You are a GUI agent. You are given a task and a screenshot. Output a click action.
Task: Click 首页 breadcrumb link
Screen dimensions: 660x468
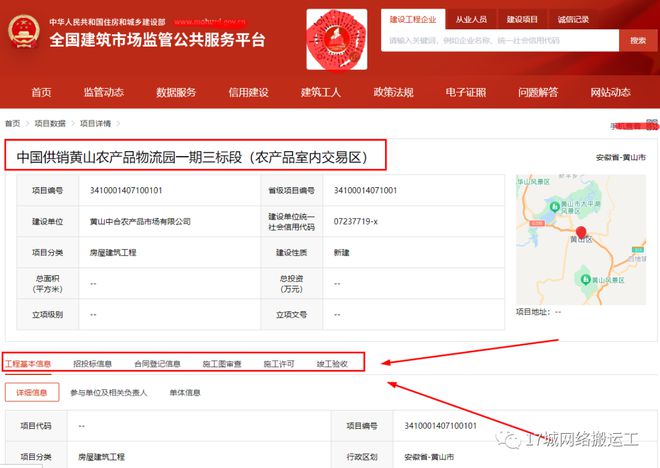13,123
